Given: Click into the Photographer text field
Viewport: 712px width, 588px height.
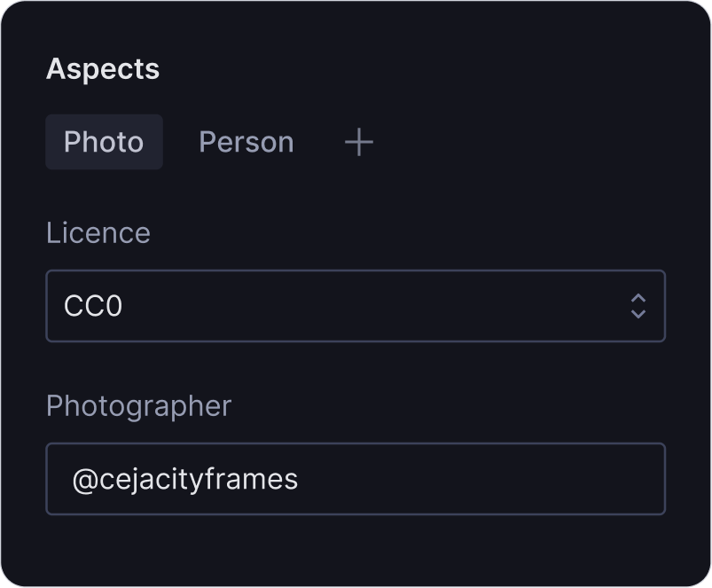Looking at the screenshot, I should click(x=355, y=479).
